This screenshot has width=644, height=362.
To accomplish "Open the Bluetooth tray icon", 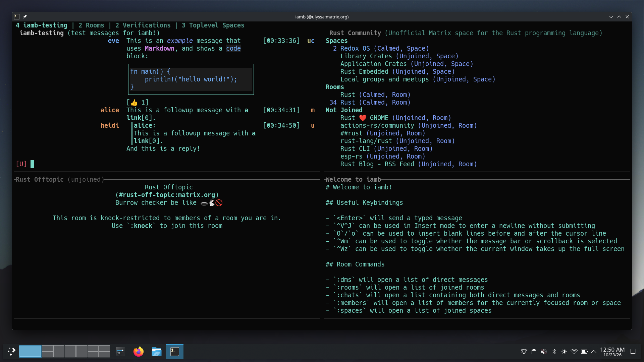I will point(554,352).
